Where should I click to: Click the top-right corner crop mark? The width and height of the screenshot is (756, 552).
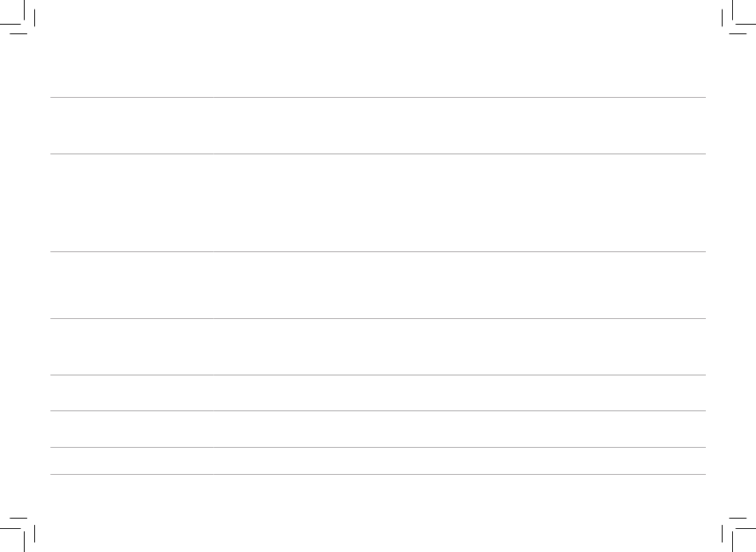click(x=738, y=17)
